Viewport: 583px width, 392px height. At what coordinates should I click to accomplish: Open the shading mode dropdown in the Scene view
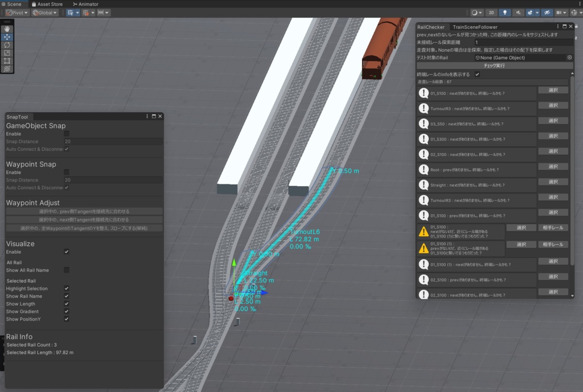tap(477, 12)
